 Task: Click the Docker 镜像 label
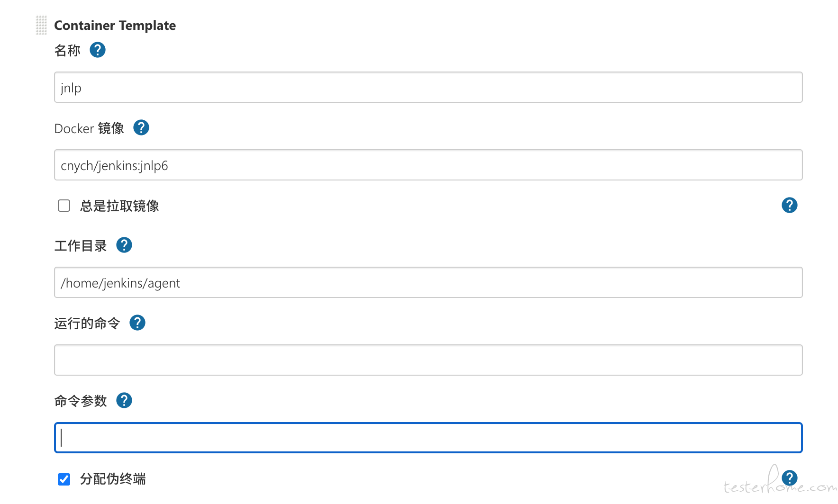(89, 128)
